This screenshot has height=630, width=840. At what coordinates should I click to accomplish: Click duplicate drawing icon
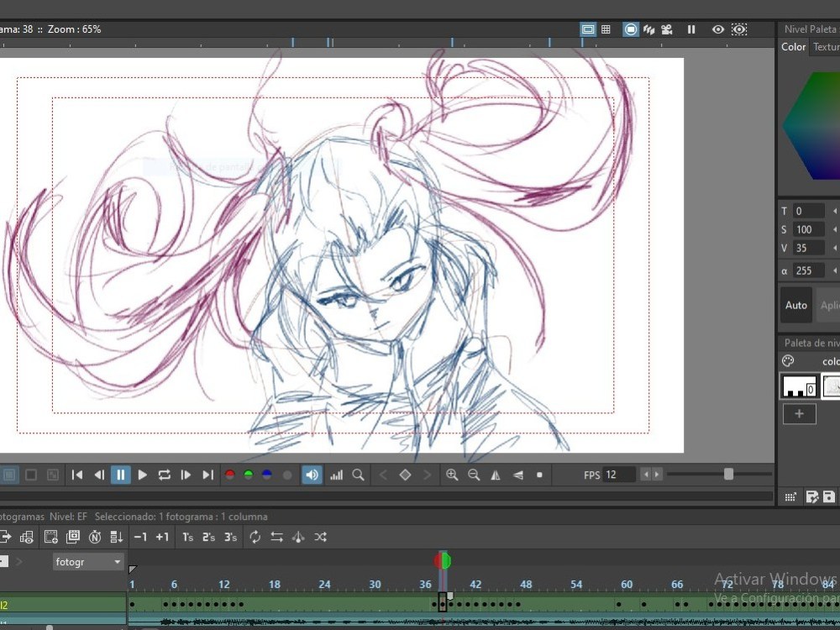tap(73, 537)
